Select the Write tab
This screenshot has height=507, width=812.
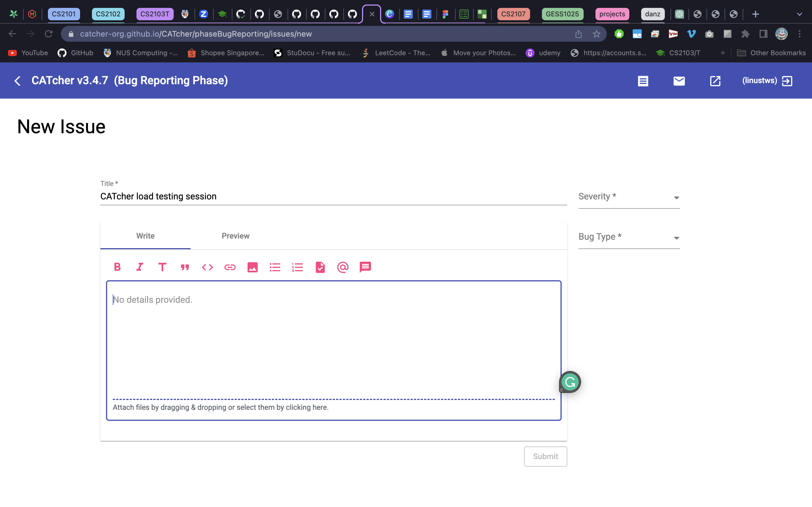pos(145,236)
